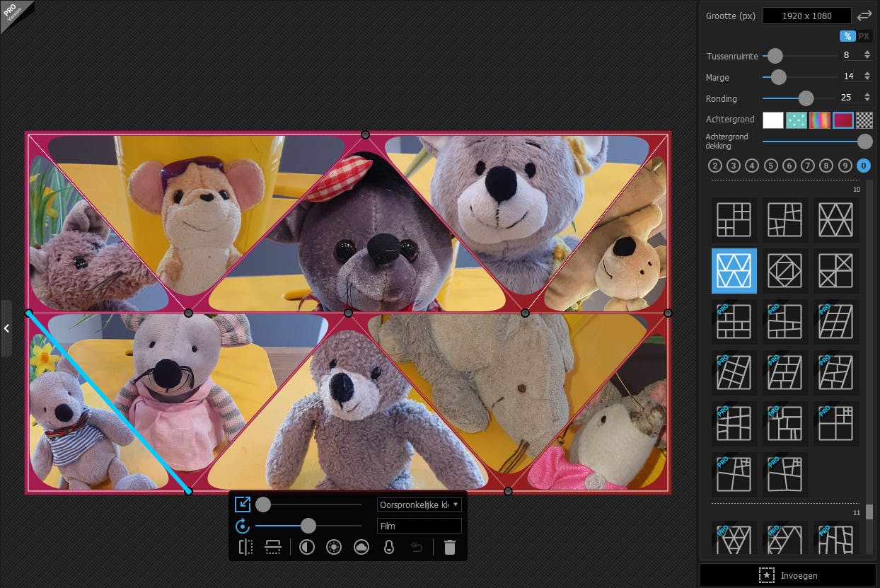Click the Grootte size input field

806,16
